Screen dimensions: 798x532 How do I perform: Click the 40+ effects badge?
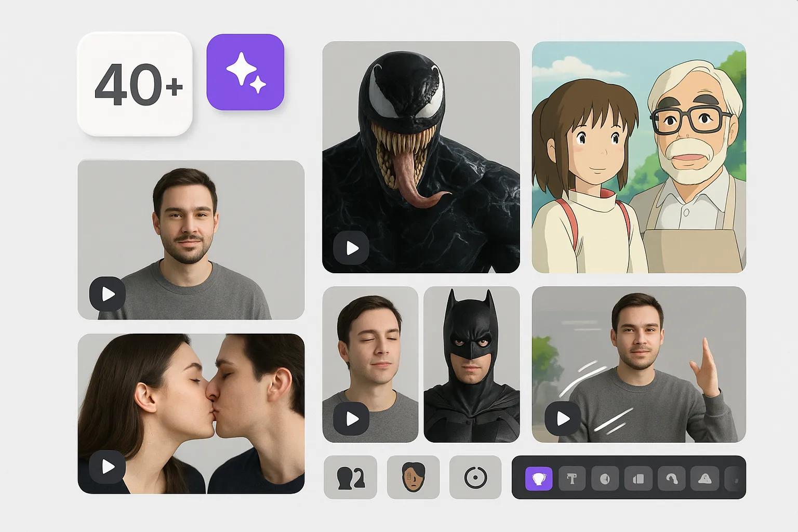135,84
